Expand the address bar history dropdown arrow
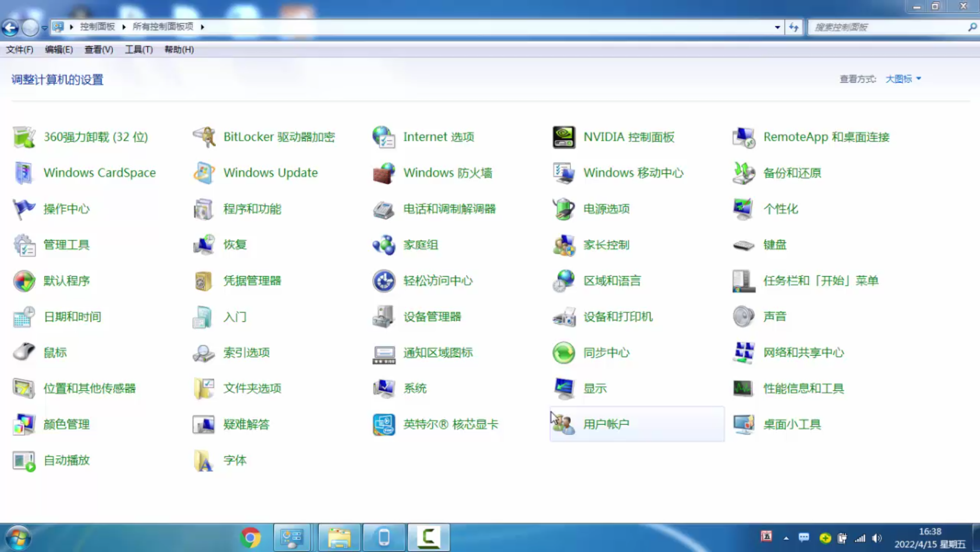 click(x=777, y=27)
